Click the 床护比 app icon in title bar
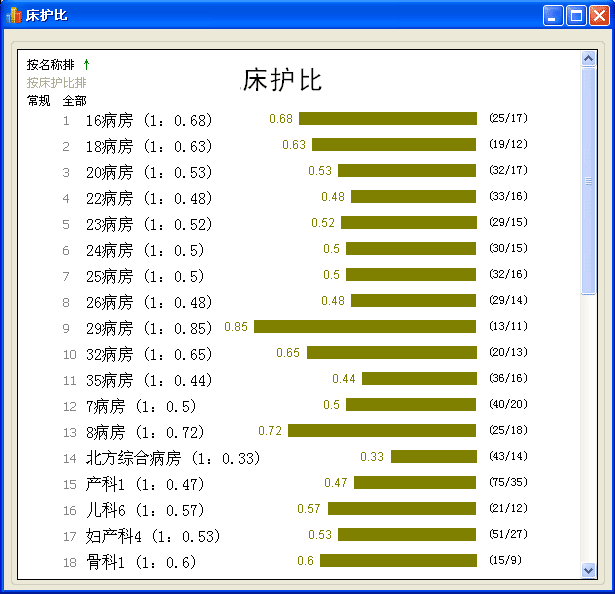615x594 pixels. point(14,15)
